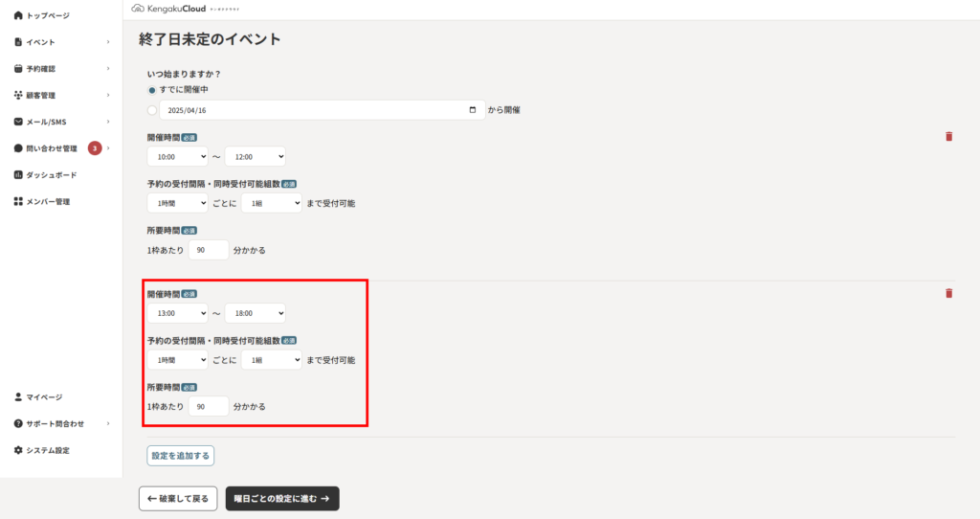The image size is (980, 519).
Task: Open the first 1時間 interval dropdown
Action: pos(177,203)
